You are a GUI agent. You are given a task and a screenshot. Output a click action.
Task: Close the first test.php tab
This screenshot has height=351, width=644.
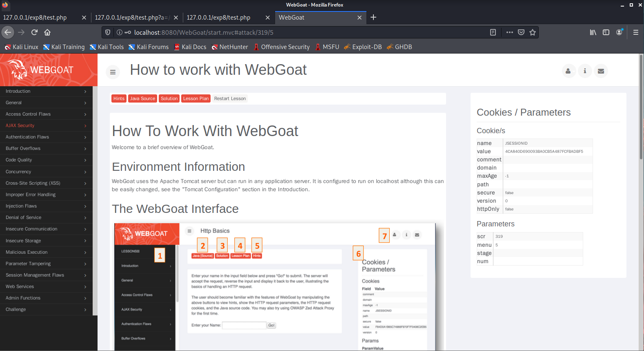[84, 18]
